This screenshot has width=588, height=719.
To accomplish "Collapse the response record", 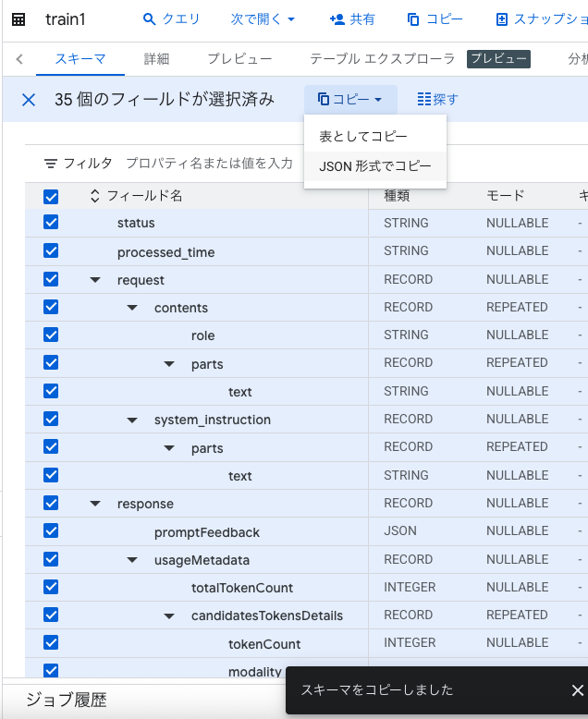I will click(x=95, y=504).
